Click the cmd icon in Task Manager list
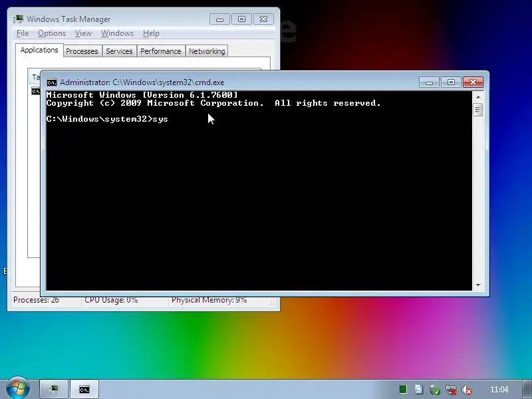This screenshot has height=399, width=532. pyautogui.click(x=36, y=91)
